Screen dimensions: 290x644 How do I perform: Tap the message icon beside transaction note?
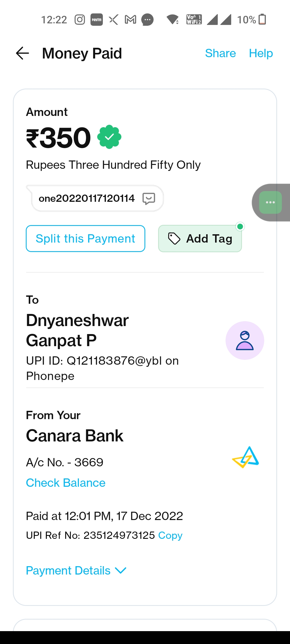149,199
